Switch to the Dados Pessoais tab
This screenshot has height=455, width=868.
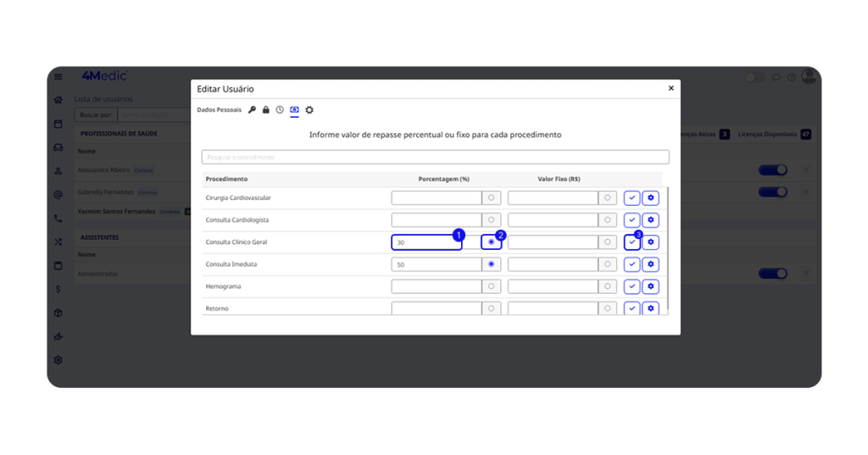[x=219, y=110]
